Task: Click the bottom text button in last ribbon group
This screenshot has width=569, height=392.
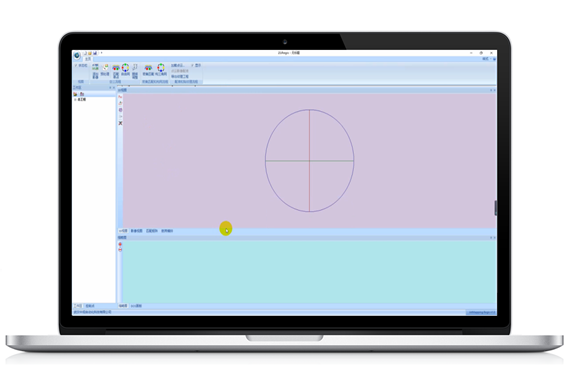Action: (x=180, y=77)
